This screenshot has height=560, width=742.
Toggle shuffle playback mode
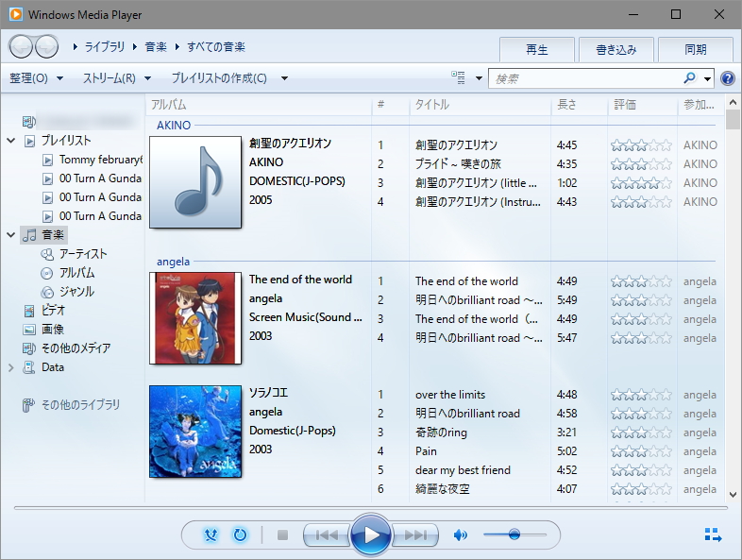[211, 535]
